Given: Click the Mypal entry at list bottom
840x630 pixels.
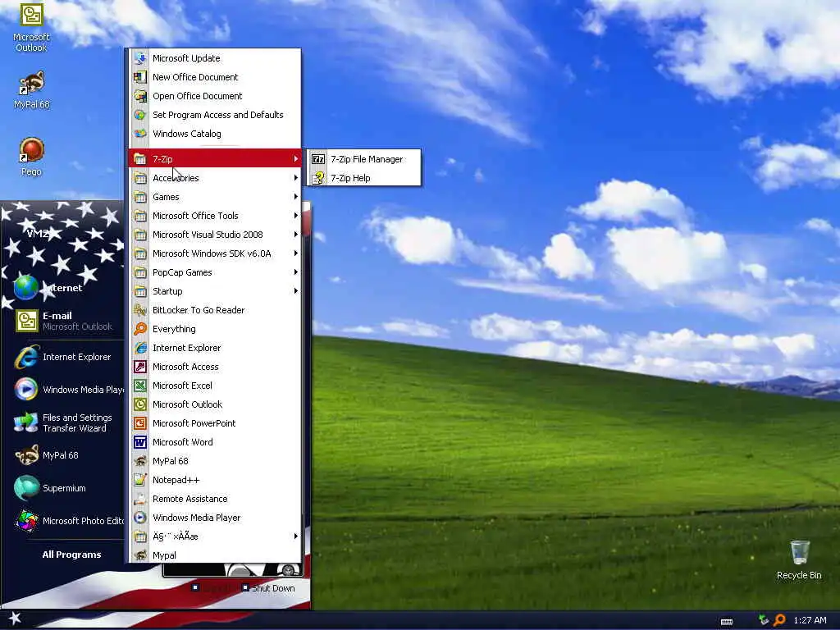Looking at the screenshot, I should pyautogui.click(x=215, y=555).
